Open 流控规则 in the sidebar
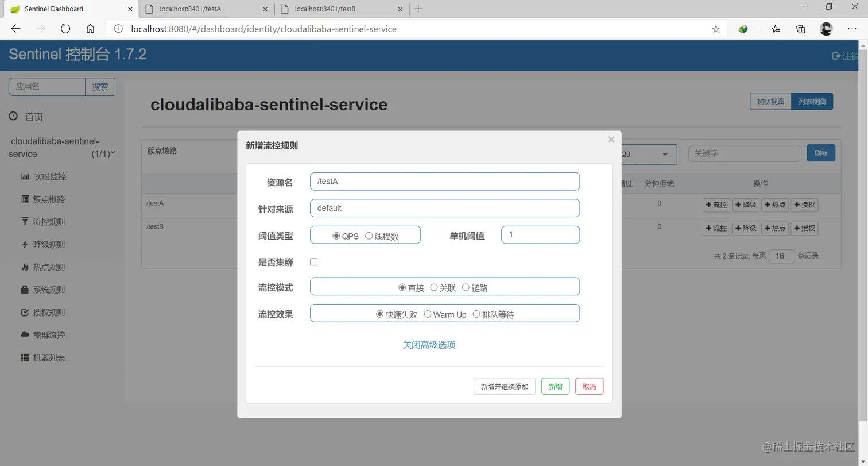 pyautogui.click(x=43, y=222)
